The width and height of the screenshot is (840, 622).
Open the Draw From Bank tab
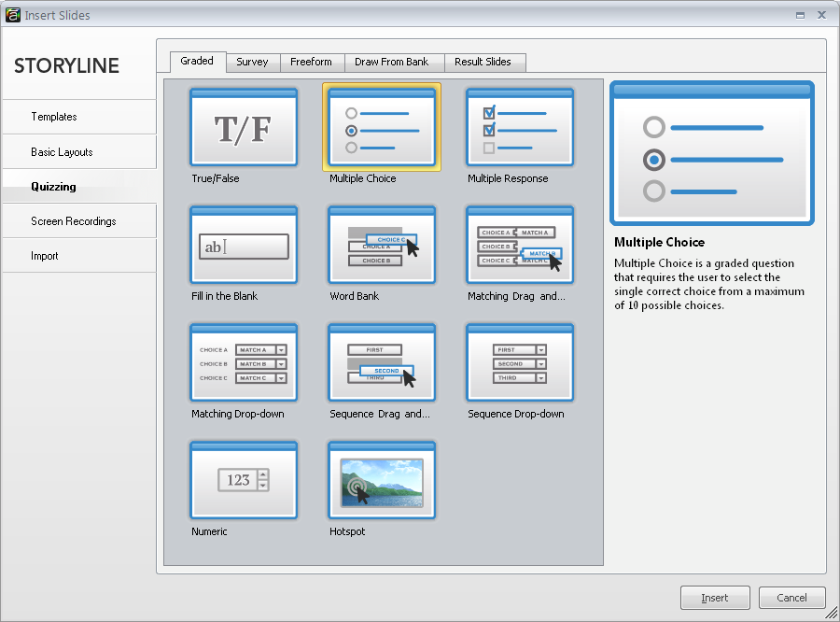tap(392, 62)
